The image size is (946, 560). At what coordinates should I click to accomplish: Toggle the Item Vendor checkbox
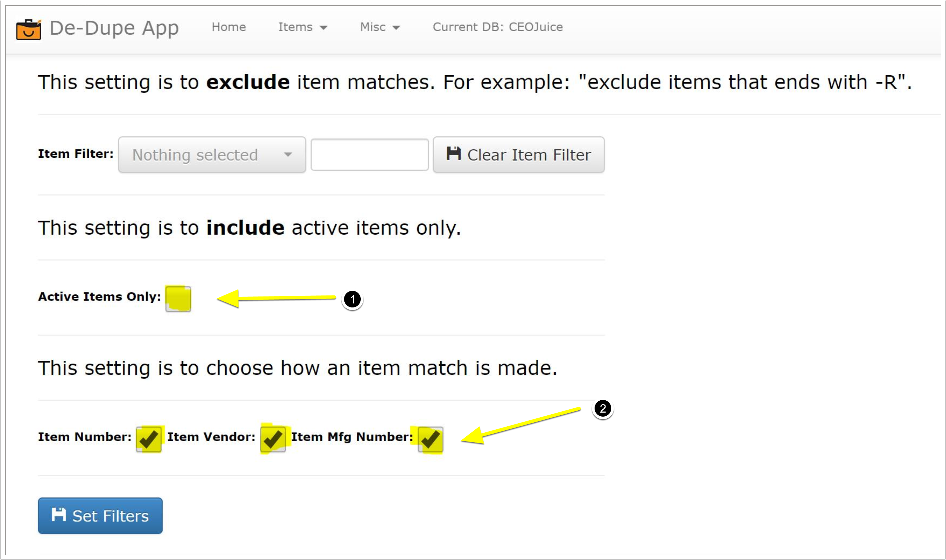click(x=273, y=439)
